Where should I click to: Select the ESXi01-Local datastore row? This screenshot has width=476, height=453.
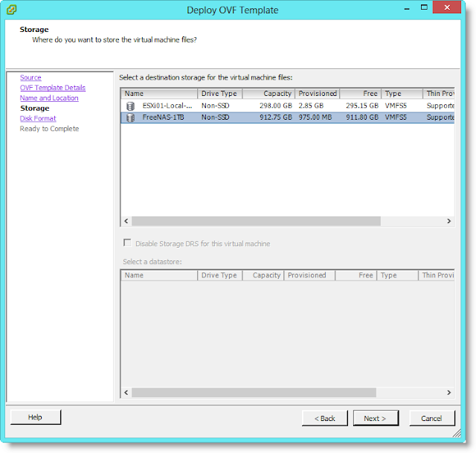click(x=288, y=106)
